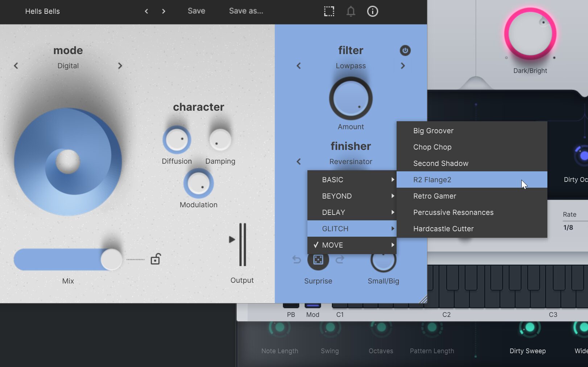
Task: Click the dashed square resize window icon
Action: (329, 11)
